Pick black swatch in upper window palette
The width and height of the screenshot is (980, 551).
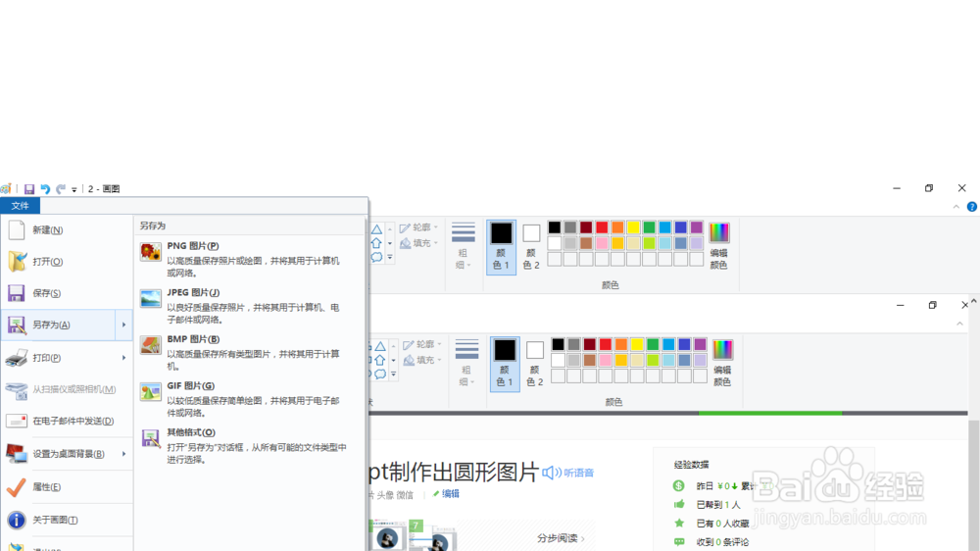[555, 227]
